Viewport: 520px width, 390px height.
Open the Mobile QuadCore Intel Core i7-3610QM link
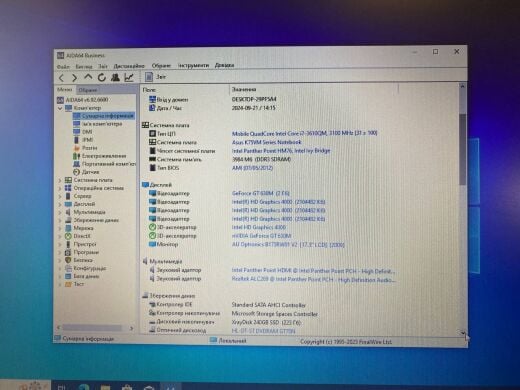(304, 133)
